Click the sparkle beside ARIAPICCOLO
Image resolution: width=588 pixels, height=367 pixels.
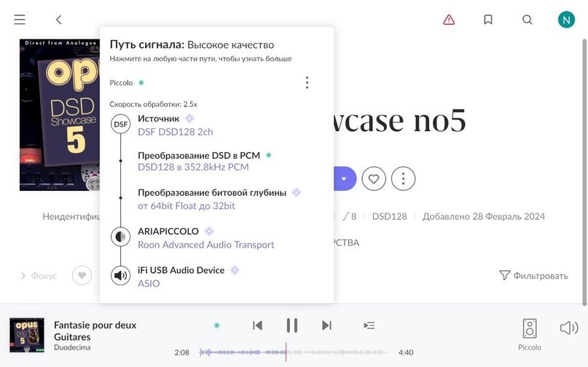(209, 231)
